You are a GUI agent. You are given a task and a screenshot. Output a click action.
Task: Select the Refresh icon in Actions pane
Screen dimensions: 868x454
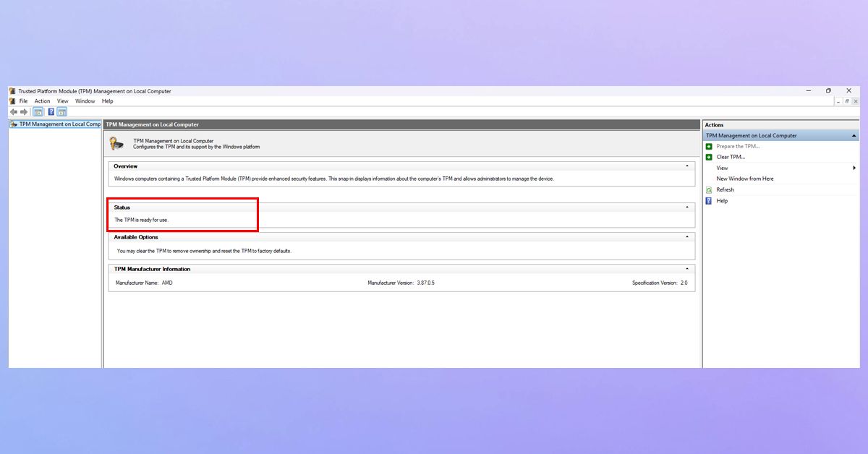(x=709, y=189)
